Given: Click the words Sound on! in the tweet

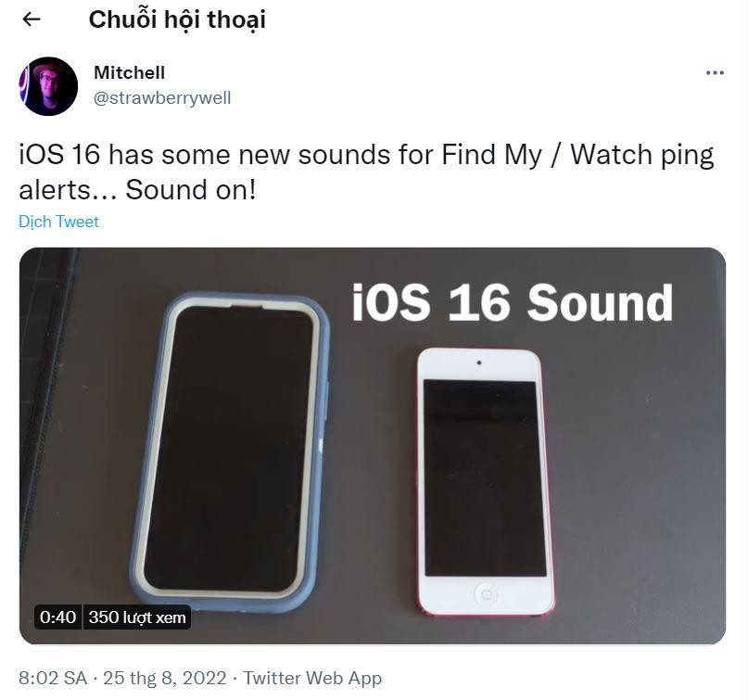Looking at the screenshot, I should coord(191,190).
